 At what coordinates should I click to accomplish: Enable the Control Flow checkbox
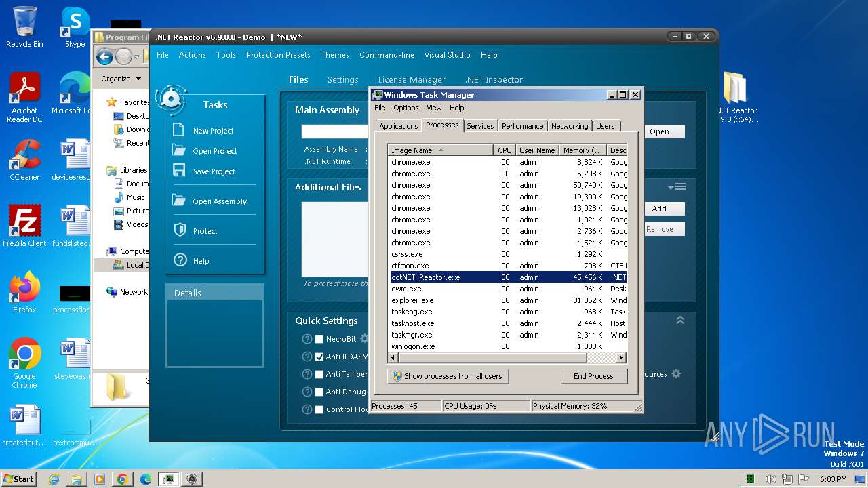319,409
